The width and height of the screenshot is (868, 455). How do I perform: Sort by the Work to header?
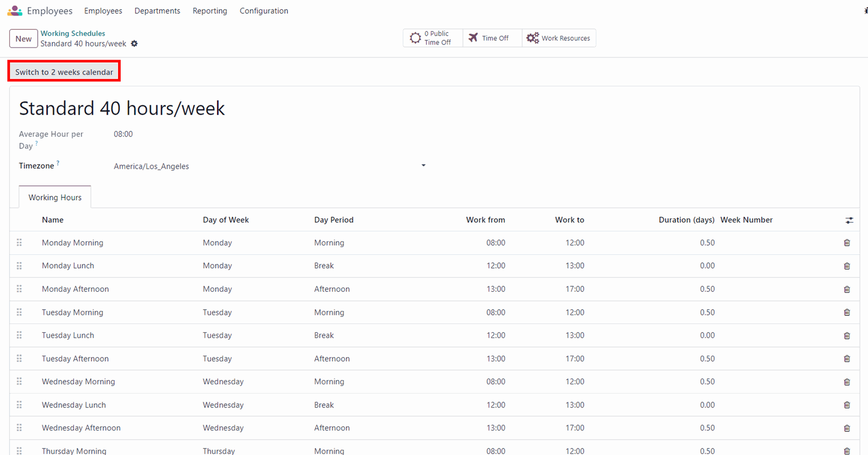click(570, 220)
